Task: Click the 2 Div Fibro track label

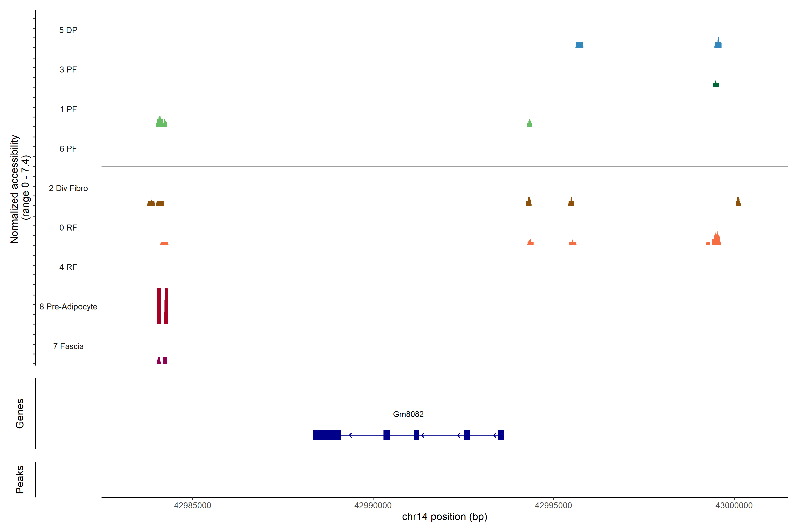Action: (68, 188)
